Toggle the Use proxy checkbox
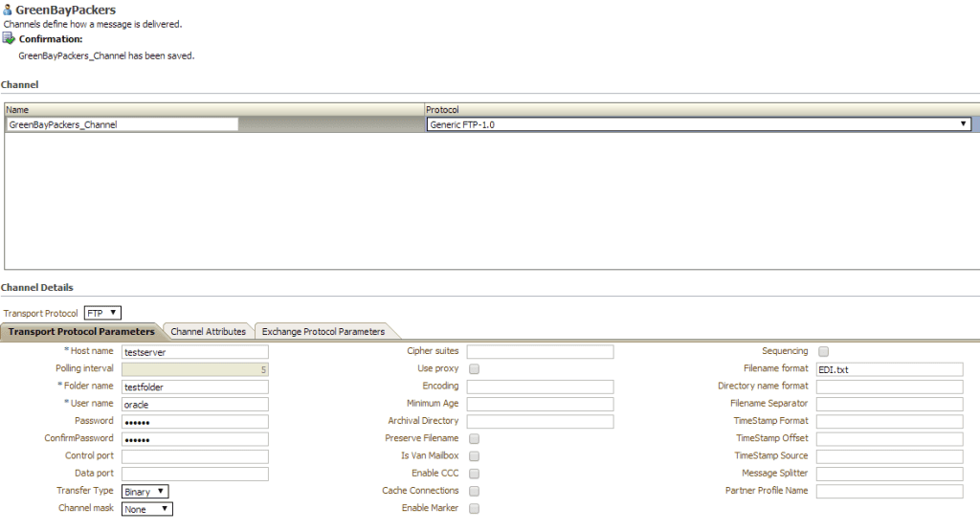 click(475, 369)
